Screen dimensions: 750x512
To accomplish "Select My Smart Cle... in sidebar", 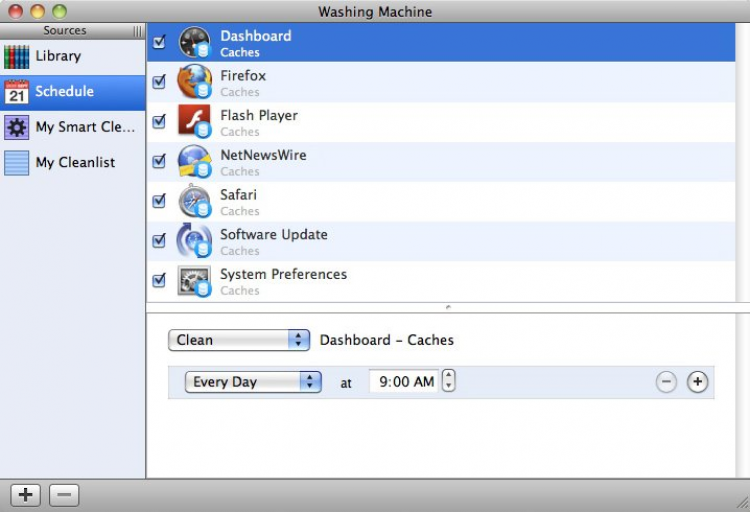I will tap(73, 127).
